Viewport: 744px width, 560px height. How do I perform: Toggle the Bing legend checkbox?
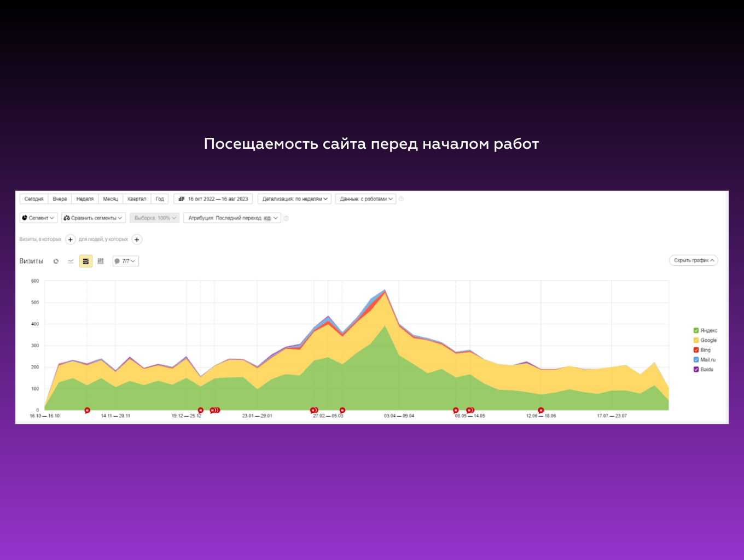[x=696, y=350]
